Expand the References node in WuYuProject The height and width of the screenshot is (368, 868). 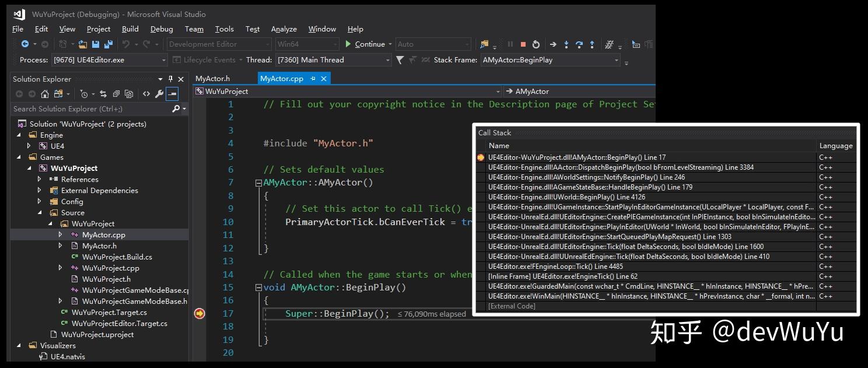click(x=40, y=179)
